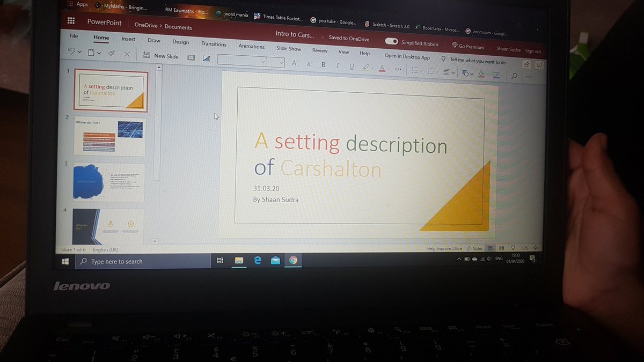The image size is (644, 362).
Task: Click the Picture insert icon
Action: pyautogui.click(x=207, y=58)
